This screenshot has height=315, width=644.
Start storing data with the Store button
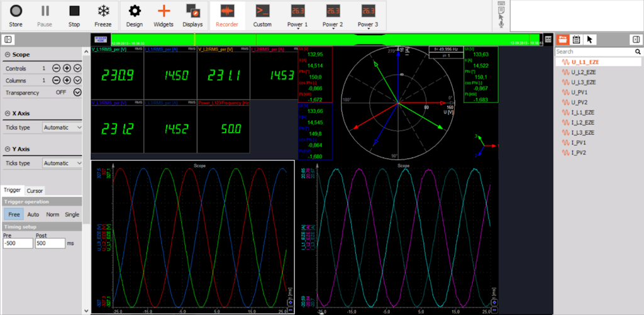16,16
